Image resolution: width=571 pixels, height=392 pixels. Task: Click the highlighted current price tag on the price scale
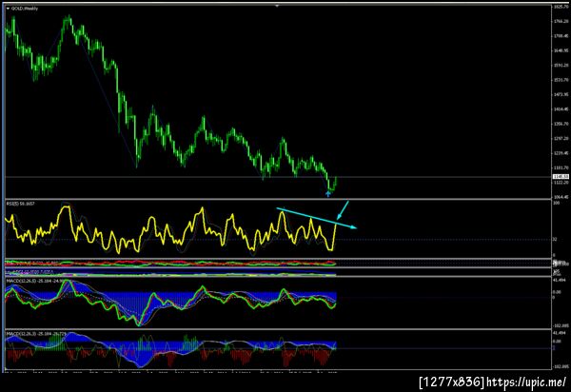tap(561, 177)
